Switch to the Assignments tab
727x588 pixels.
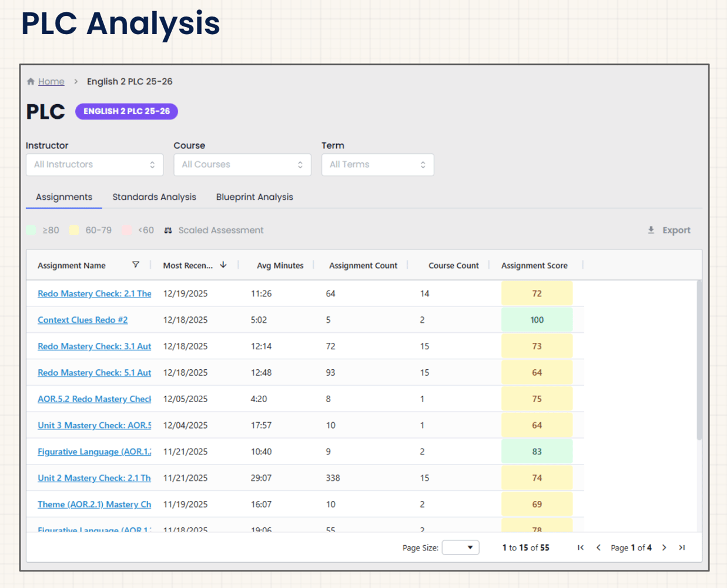64,197
